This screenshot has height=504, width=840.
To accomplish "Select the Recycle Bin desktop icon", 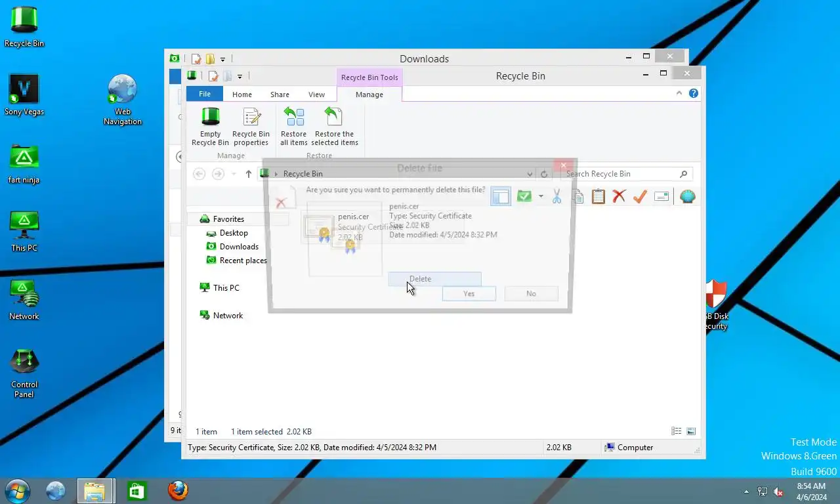I will (24, 28).
